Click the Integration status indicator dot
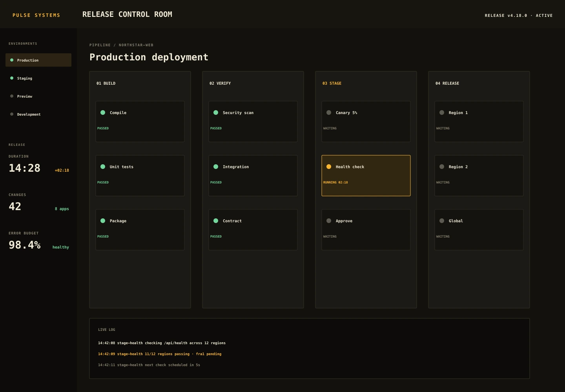565x392 pixels. tap(216, 167)
